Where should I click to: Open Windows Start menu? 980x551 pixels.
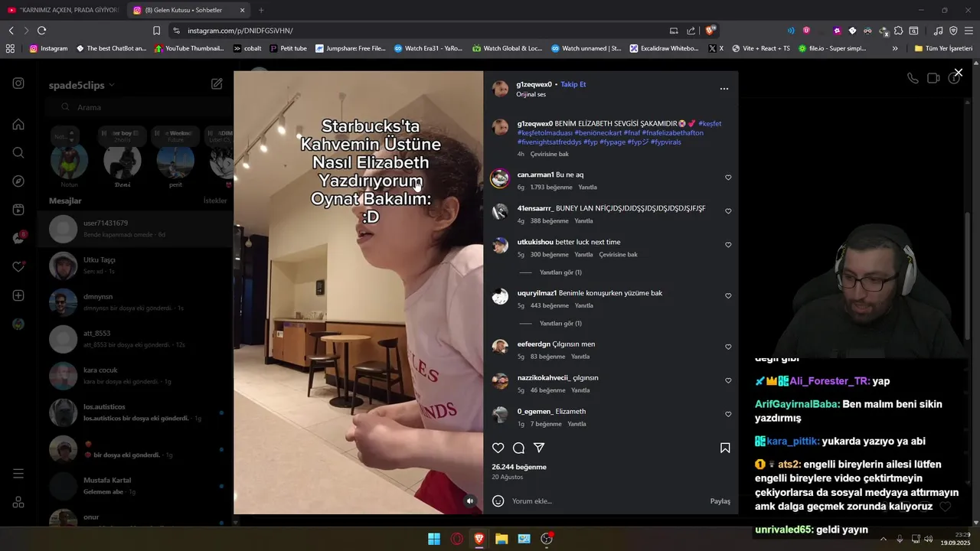pos(434,539)
